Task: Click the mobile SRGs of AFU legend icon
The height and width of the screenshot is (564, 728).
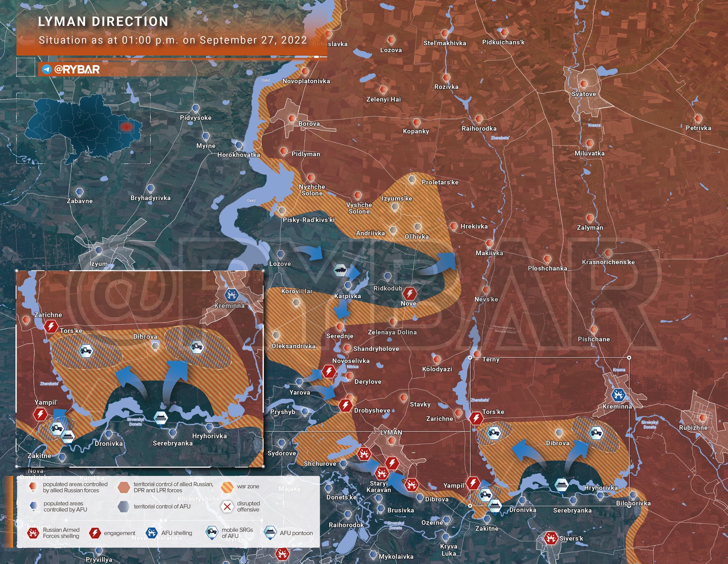Action: (x=212, y=532)
